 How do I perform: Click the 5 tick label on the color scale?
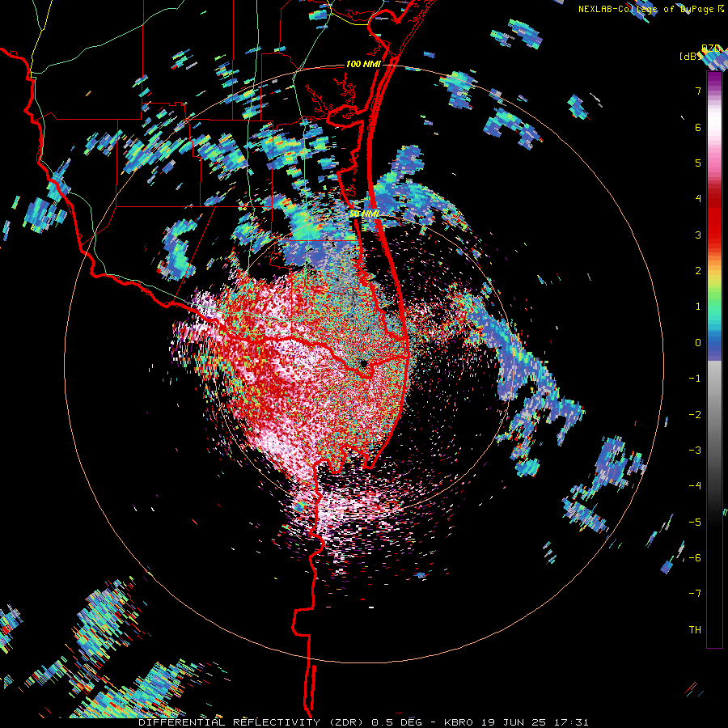tap(698, 163)
